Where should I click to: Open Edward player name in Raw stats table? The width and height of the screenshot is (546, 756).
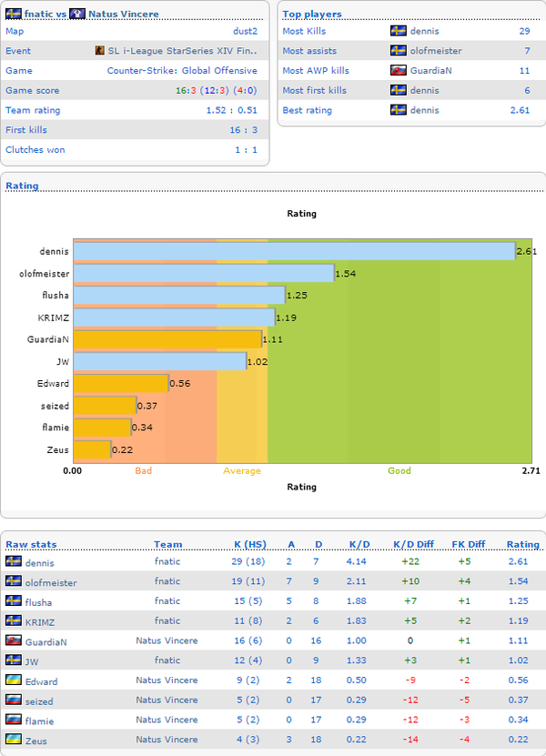pos(42,681)
